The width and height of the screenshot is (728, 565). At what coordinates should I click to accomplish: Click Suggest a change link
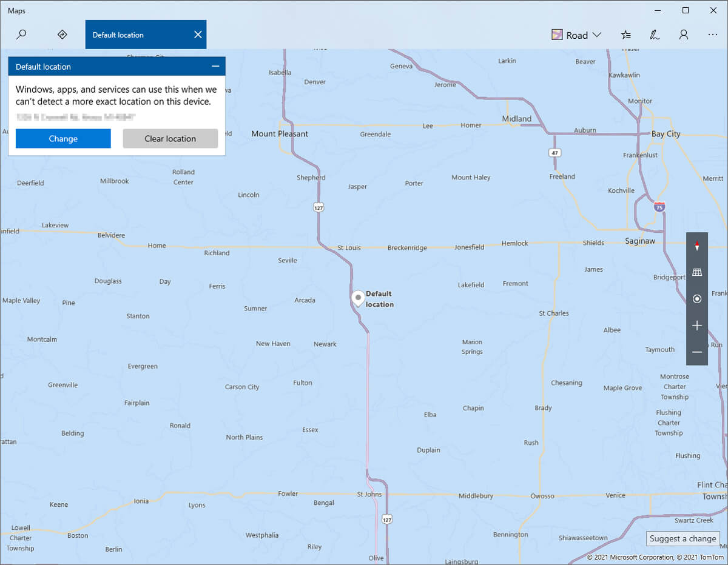click(x=682, y=538)
